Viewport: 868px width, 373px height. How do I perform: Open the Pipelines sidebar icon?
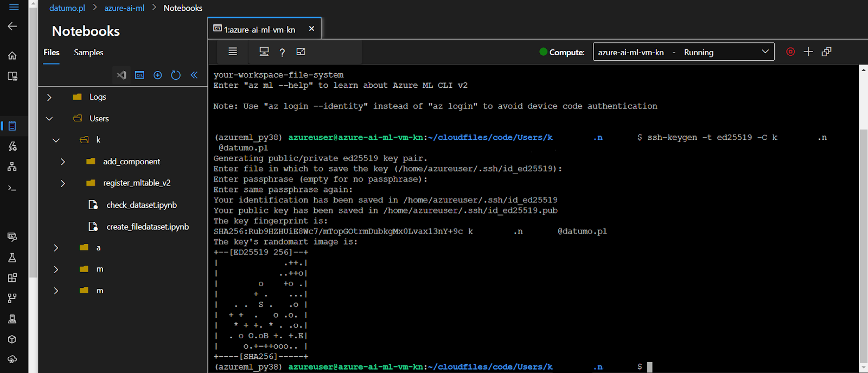tap(12, 298)
